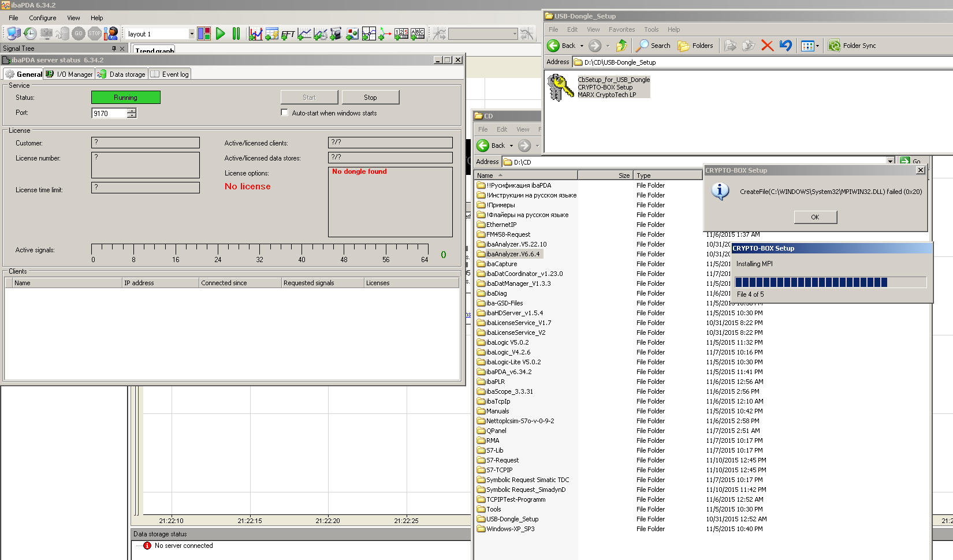953x560 pixels.
Task: Add an XY graph view
Action: pos(368,34)
